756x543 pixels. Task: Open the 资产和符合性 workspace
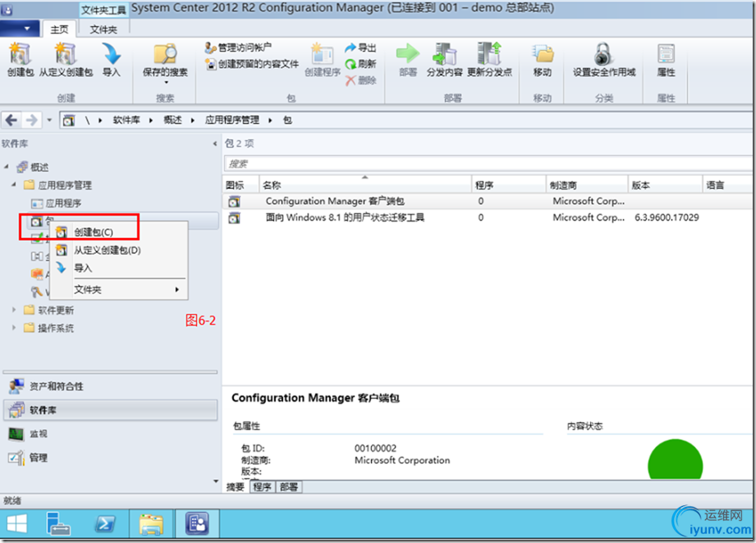click(110, 386)
